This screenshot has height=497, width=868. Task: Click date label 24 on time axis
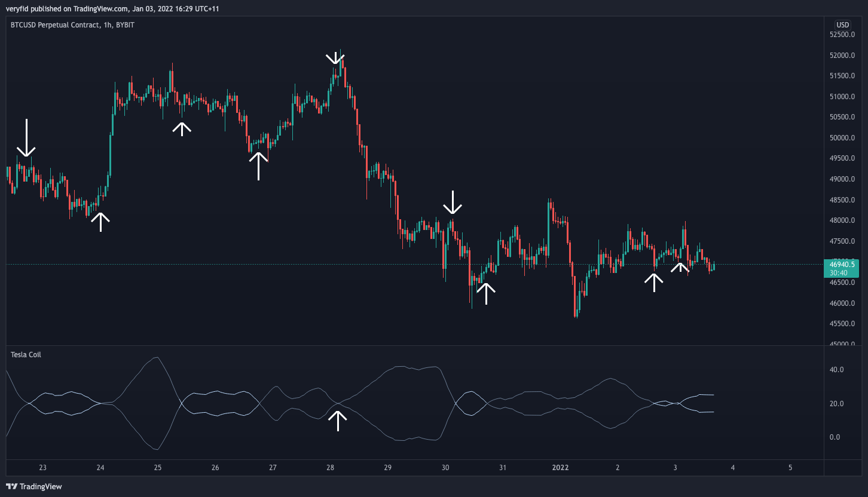tap(100, 468)
